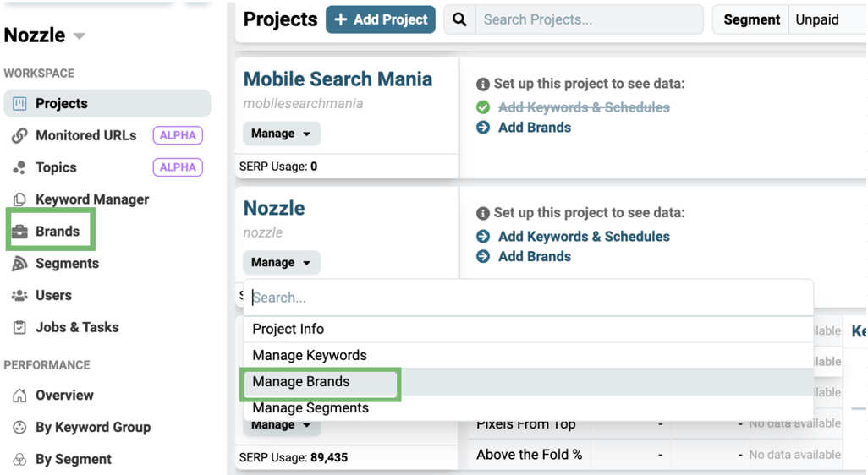Click the Mobile Search Mania project title
This screenshot has height=475, width=868.
coord(338,79)
